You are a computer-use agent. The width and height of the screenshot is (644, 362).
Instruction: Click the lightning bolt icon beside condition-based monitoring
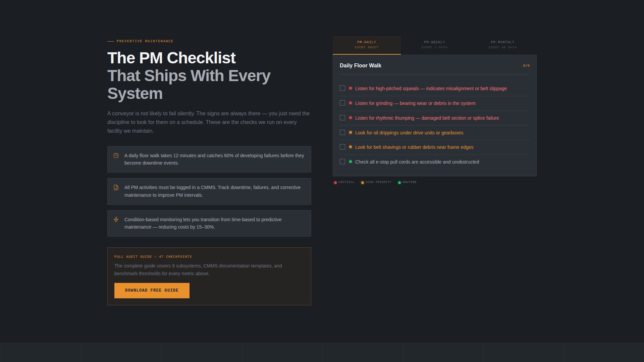(116, 220)
